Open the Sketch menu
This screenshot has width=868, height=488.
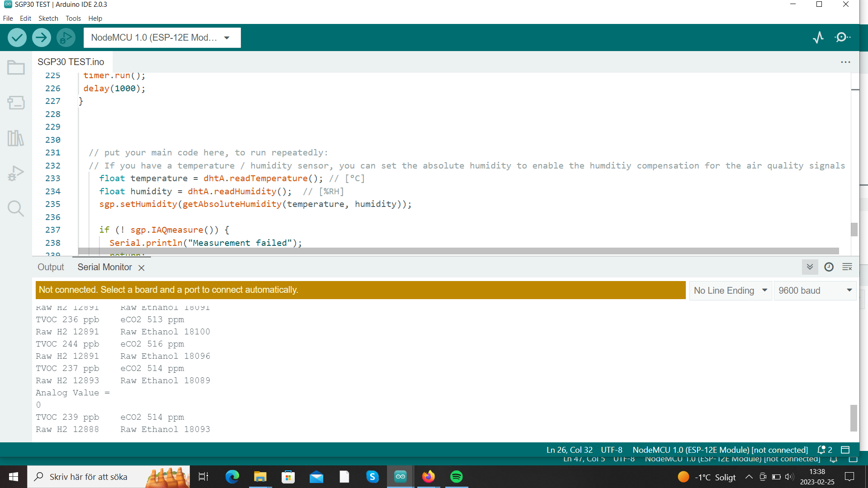pyautogui.click(x=48, y=19)
